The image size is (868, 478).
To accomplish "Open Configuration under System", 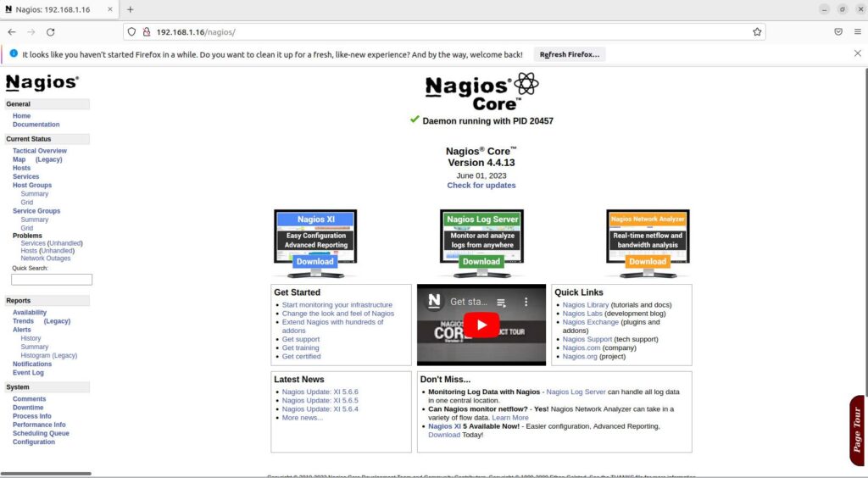I will tap(34, 442).
